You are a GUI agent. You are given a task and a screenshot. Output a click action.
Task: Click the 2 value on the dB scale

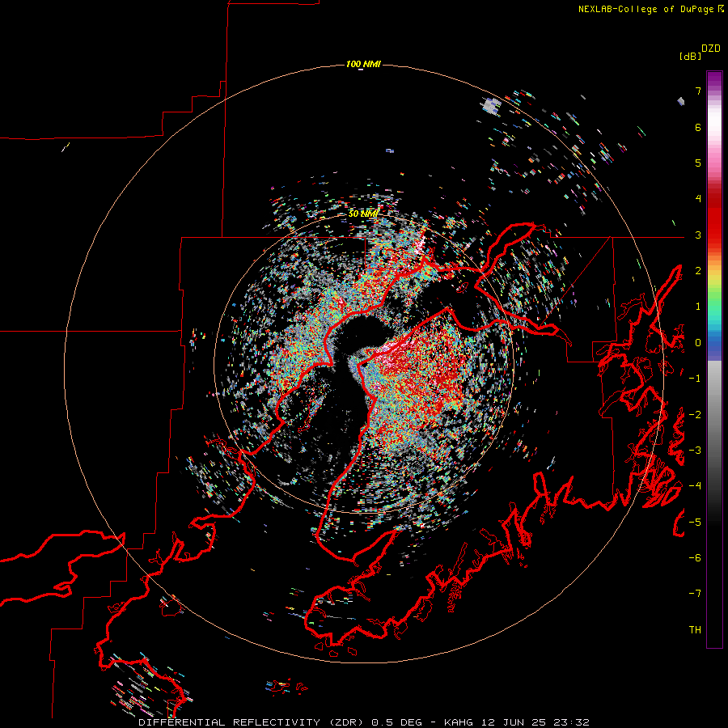coord(698,271)
